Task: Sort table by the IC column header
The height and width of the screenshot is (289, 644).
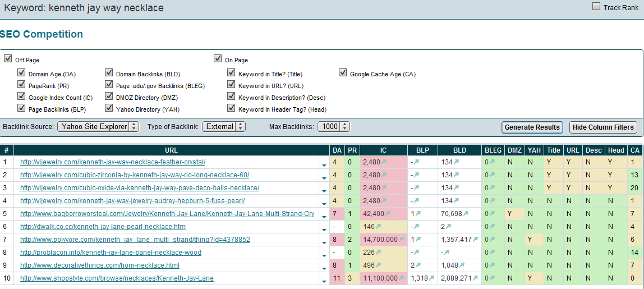Action: 383,150
